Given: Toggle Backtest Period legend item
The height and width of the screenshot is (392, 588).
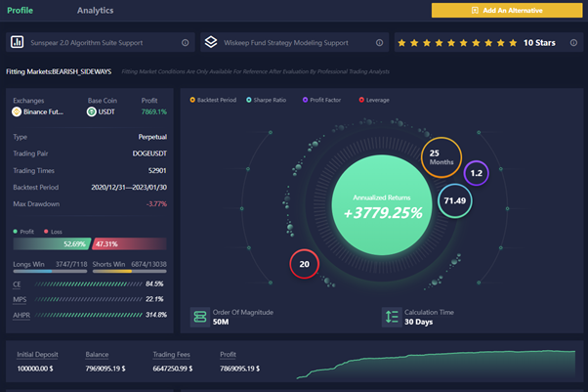Looking at the screenshot, I should click(x=213, y=100).
